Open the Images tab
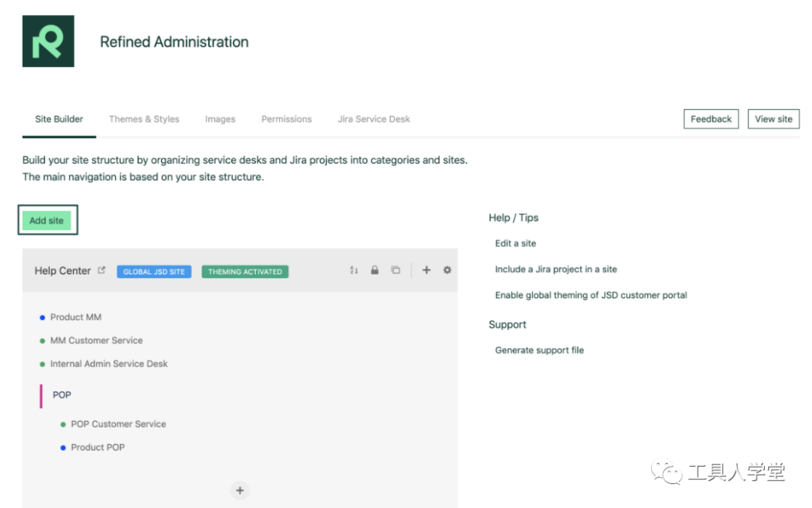 [x=220, y=119]
